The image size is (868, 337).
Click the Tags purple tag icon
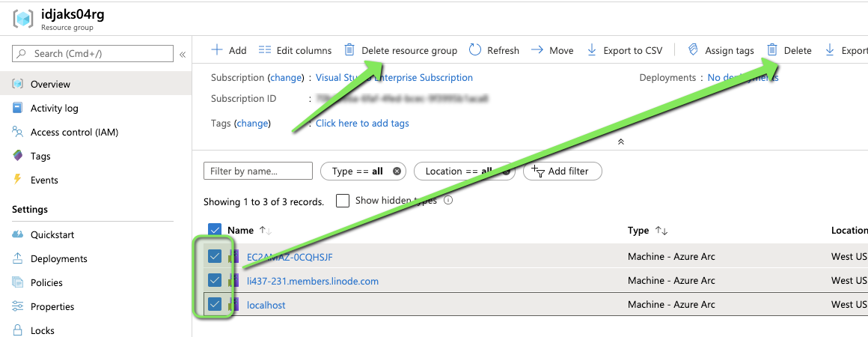coord(18,155)
